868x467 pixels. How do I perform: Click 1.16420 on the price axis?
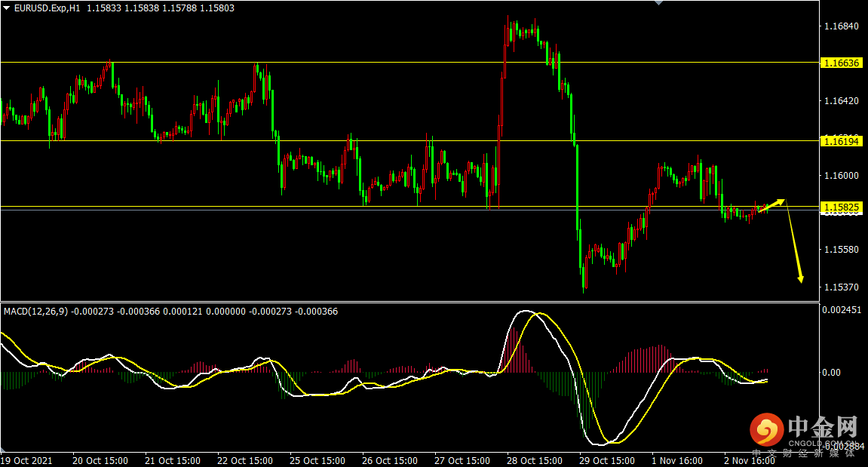pyautogui.click(x=842, y=101)
